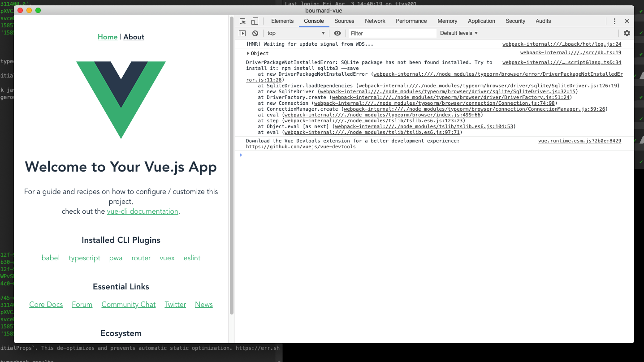Select the inspect element cursor tool
The height and width of the screenshot is (362, 644).
(242, 21)
